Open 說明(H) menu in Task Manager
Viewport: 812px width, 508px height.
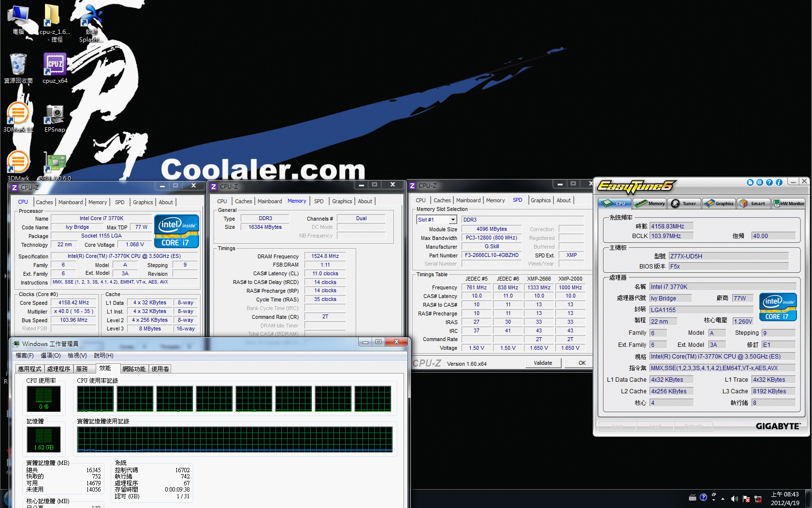[x=103, y=356]
